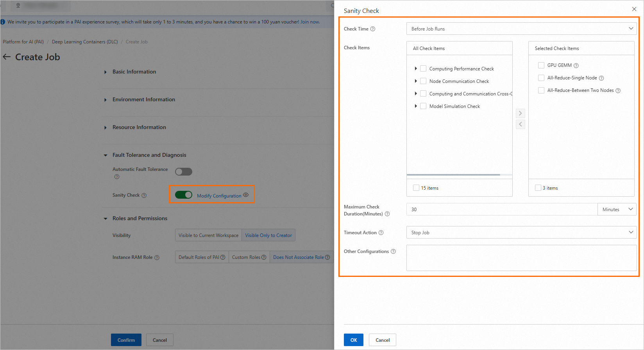The width and height of the screenshot is (644, 350).
Task: Click help icon next to All-Reduce-Single Node
Action: tap(601, 78)
